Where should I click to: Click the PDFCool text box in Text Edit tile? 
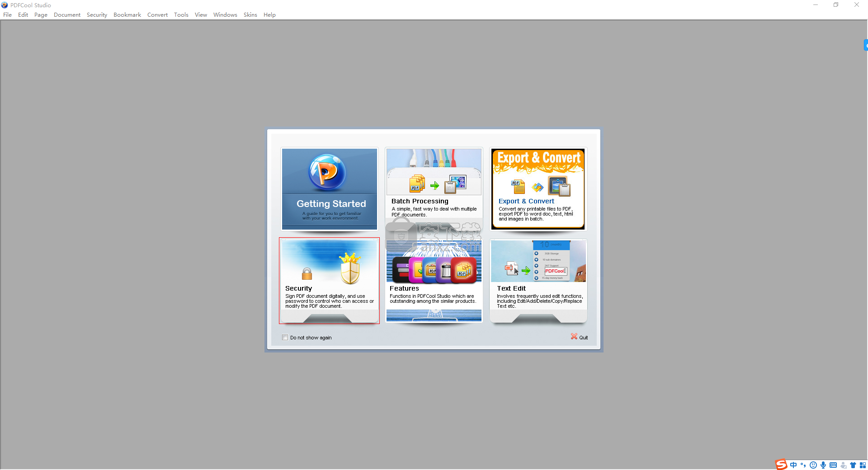click(x=556, y=271)
